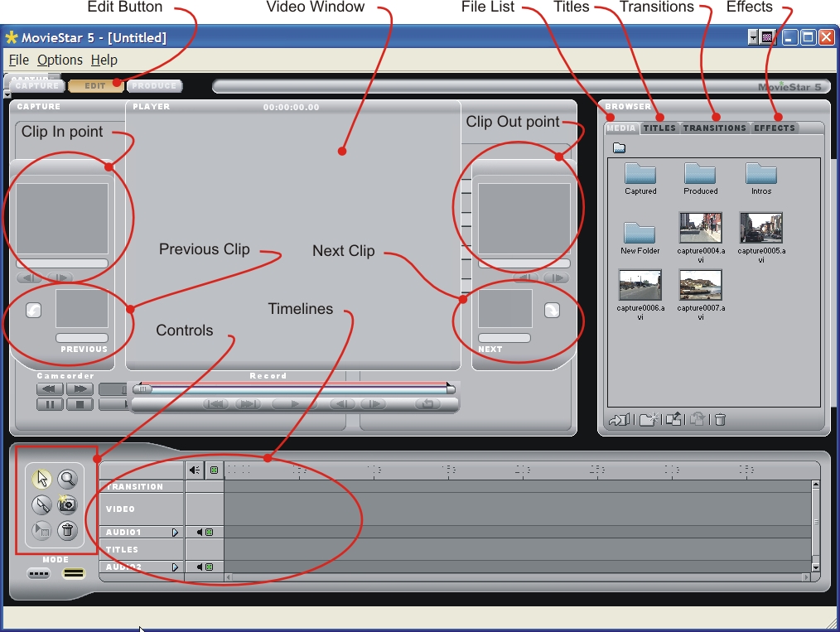
Task: Select the arrow pointer tool in controls
Action: coord(41,479)
